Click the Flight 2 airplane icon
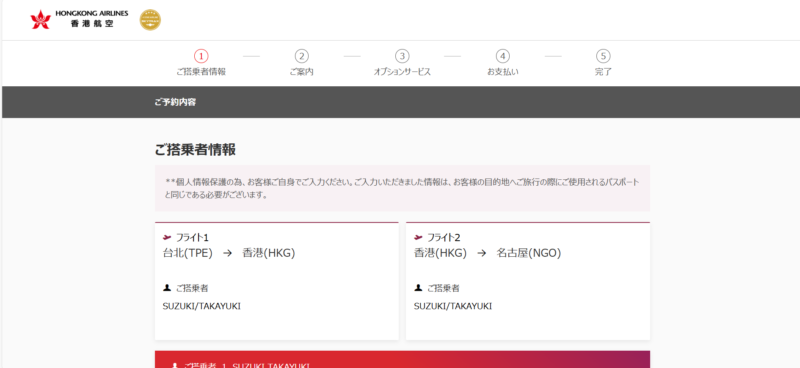 [x=418, y=237]
